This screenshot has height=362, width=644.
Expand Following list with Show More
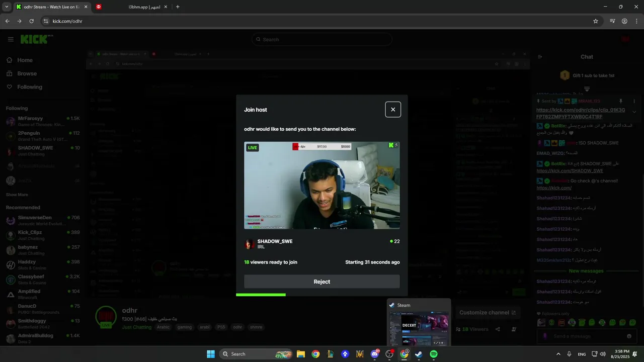[x=17, y=195]
